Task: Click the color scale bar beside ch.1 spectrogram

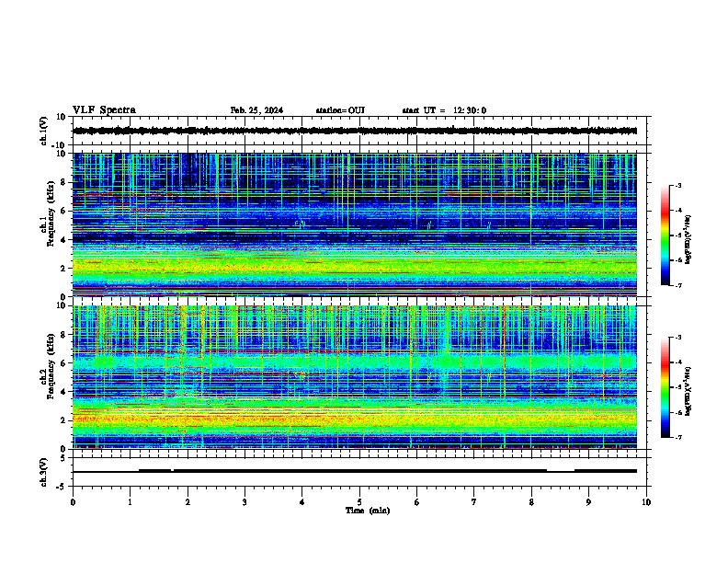Action: coord(665,236)
